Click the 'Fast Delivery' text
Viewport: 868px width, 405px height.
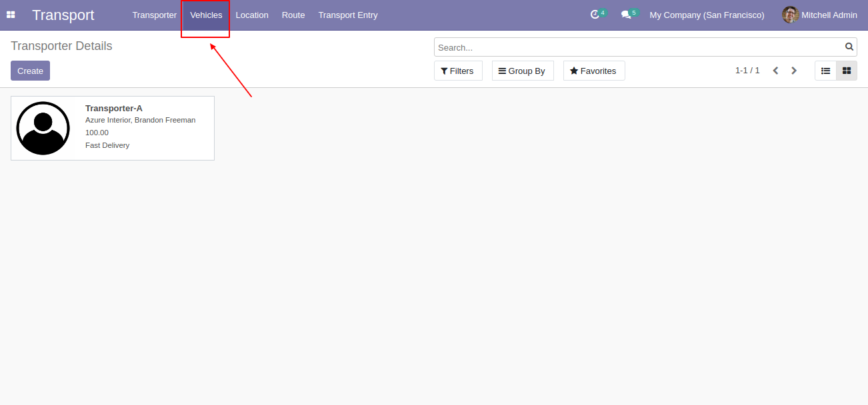(107, 145)
